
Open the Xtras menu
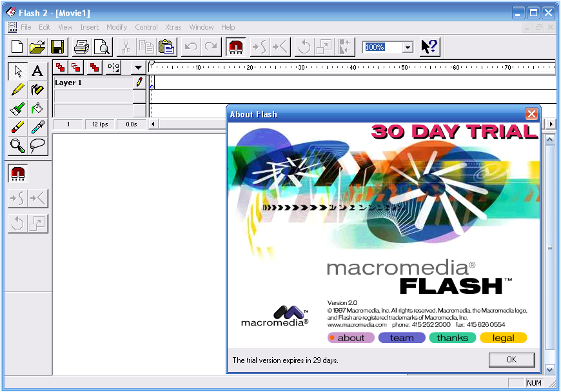pos(173,27)
